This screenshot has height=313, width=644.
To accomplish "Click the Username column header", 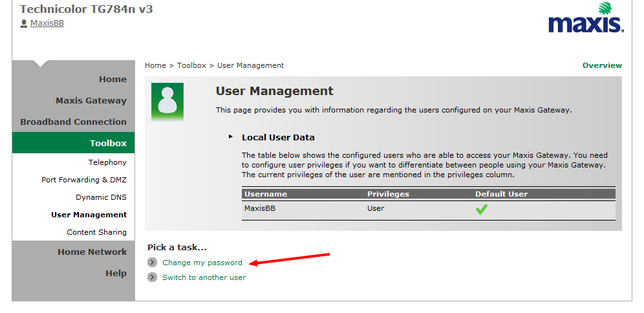I will click(266, 194).
